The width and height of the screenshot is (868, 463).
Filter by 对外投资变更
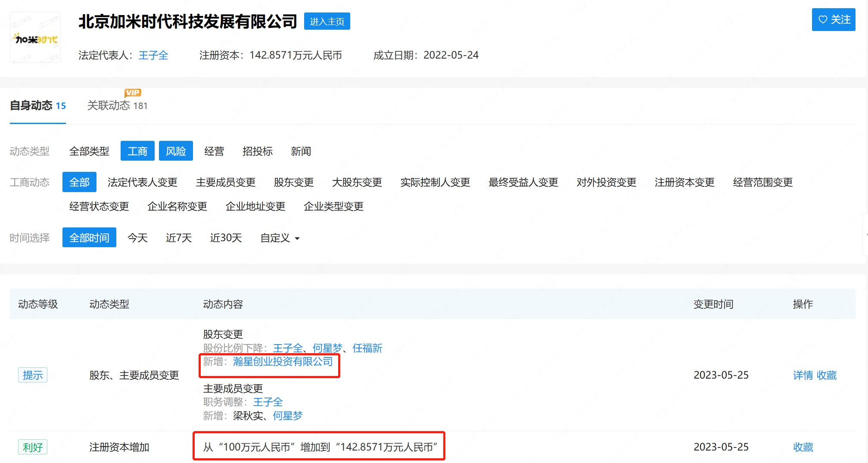click(607, 182)
